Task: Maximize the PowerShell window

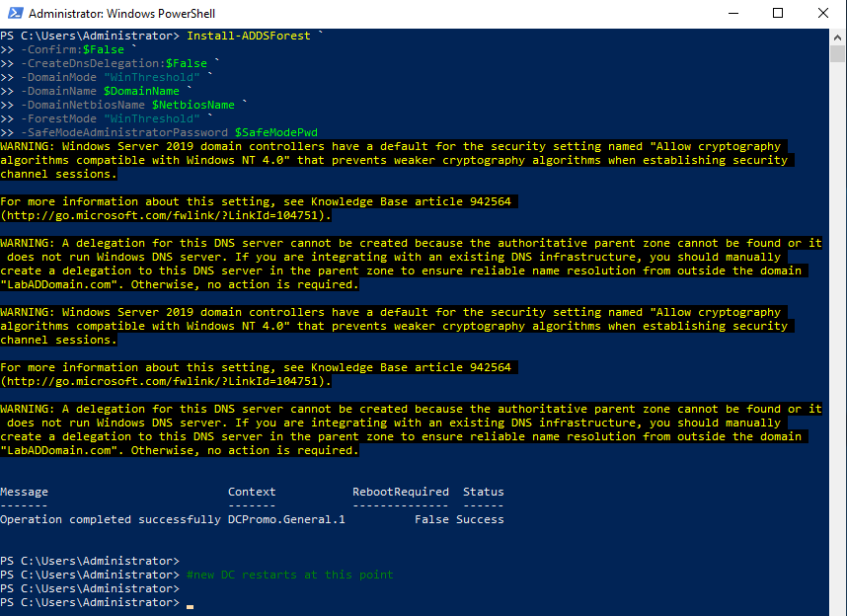Action: [x=778, y=14]
